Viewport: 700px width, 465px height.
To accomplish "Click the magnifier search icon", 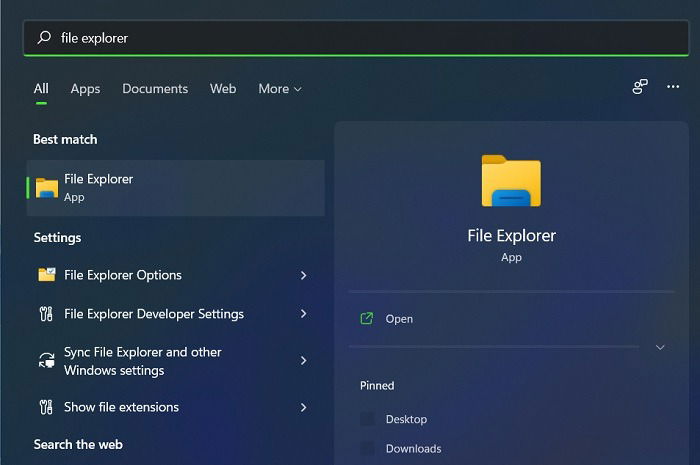I will coord(44,37).
